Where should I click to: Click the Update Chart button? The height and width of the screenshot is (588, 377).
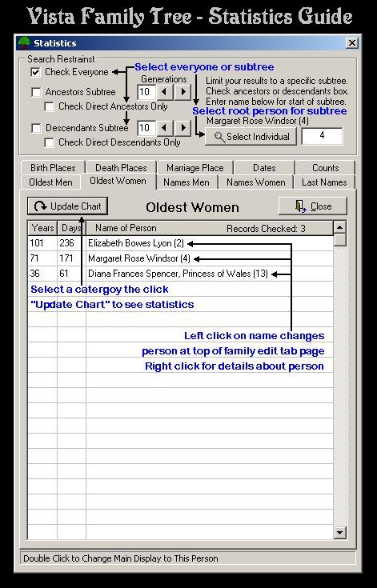67,206
